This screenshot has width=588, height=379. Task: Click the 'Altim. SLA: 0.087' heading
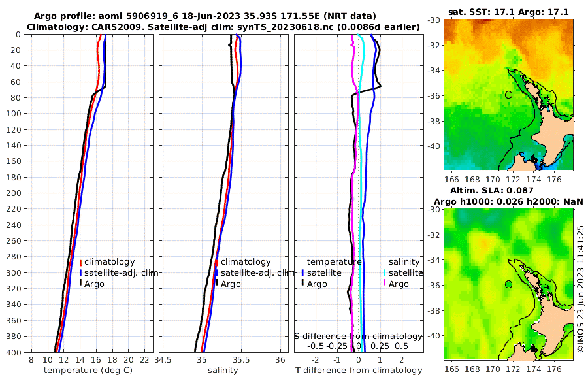pos(491,191)
